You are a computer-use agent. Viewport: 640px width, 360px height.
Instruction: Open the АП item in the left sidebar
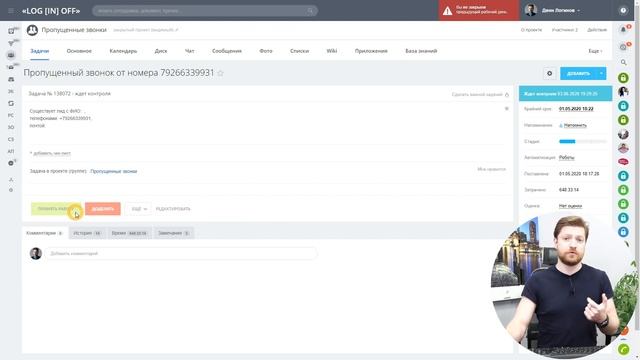pos(11,151)
